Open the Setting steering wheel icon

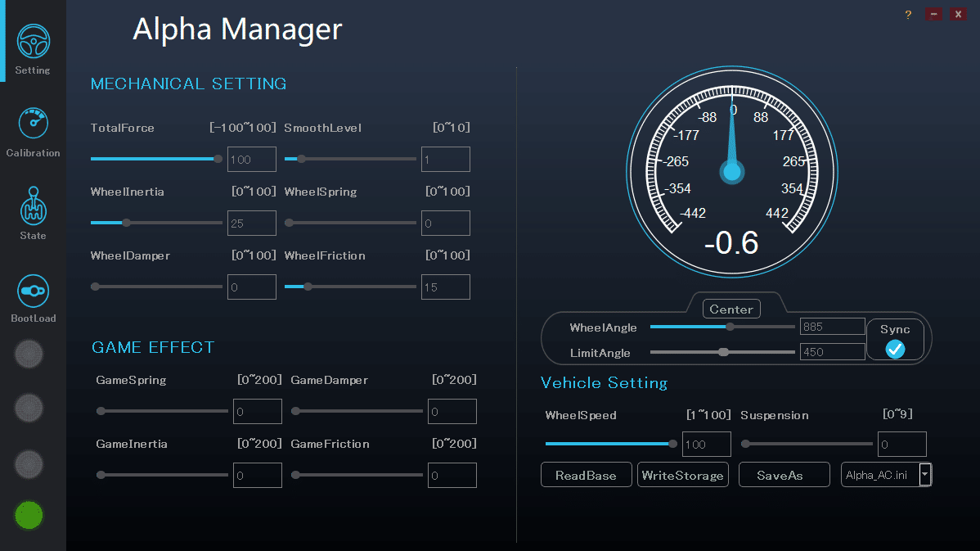click(x=33, y=41)
